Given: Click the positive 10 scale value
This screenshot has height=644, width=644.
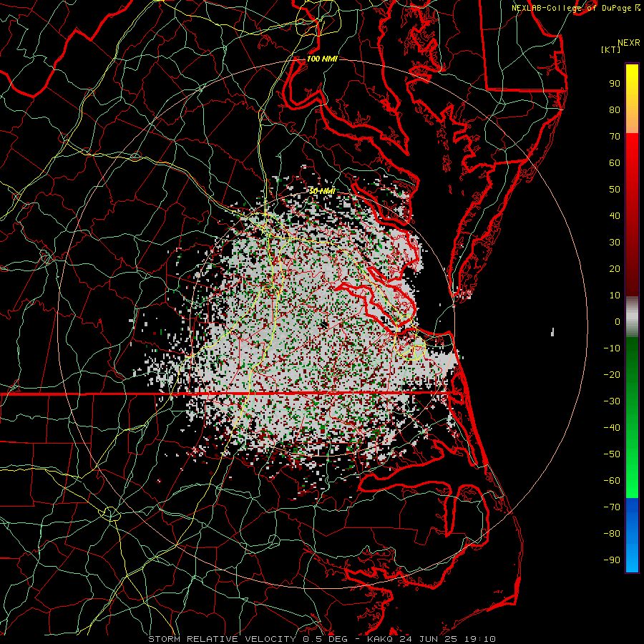Looking at the screenshot, I should [615, 296].
